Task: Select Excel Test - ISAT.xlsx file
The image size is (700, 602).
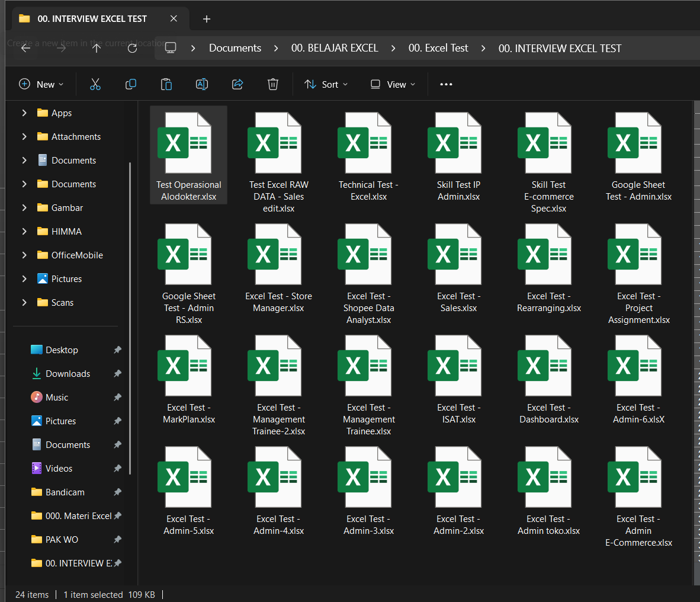Action: (458, 378)
